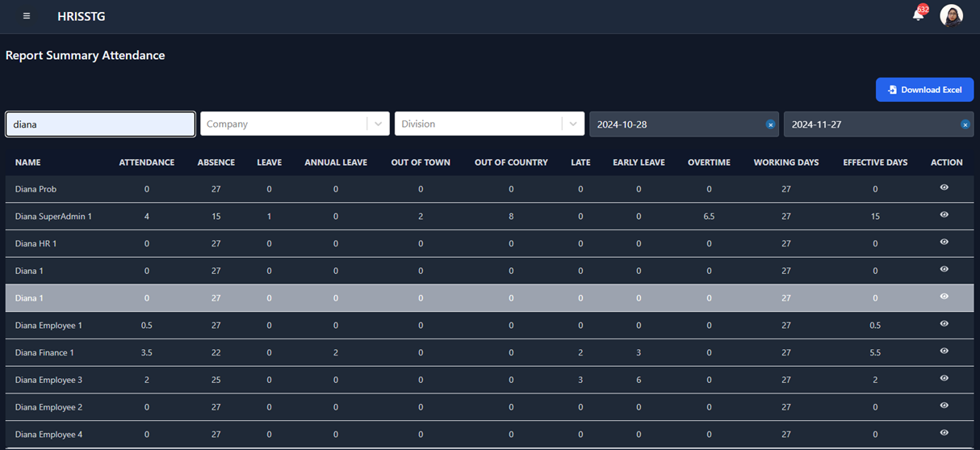
Task: Click the ATTENDANCE column header
Action: (147, 162)
